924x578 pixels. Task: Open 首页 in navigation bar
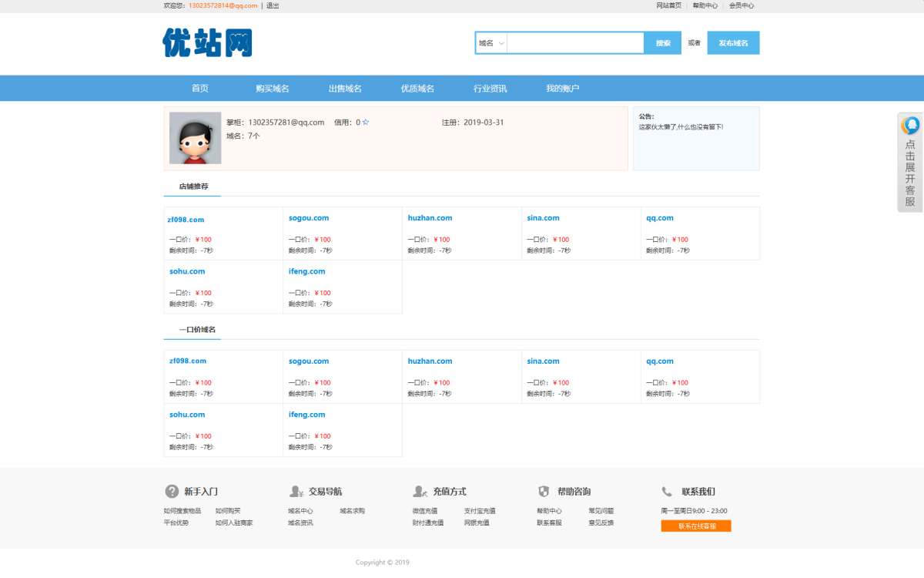coord(200,89)
